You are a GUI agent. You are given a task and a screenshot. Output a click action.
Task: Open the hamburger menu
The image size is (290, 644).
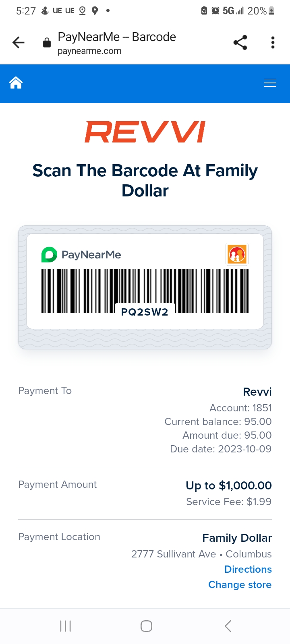point(270,83)
